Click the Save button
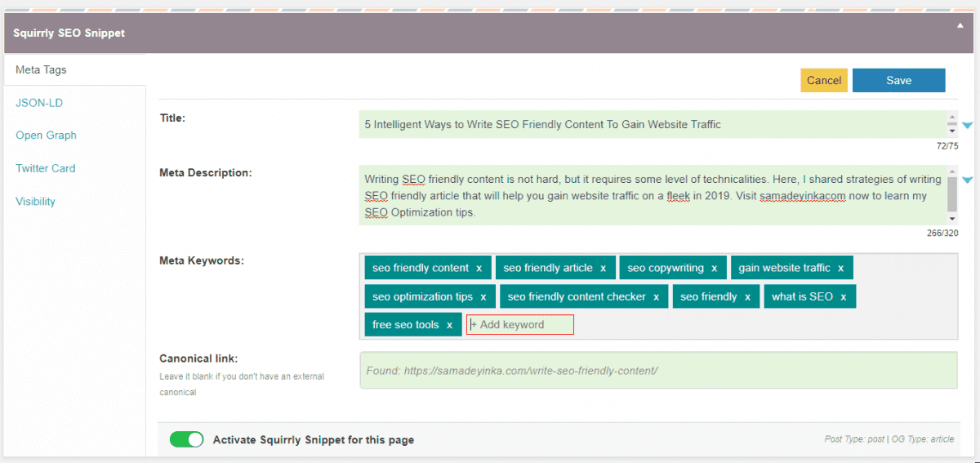This screenshot has width=980, height=463. click(898, 80)
